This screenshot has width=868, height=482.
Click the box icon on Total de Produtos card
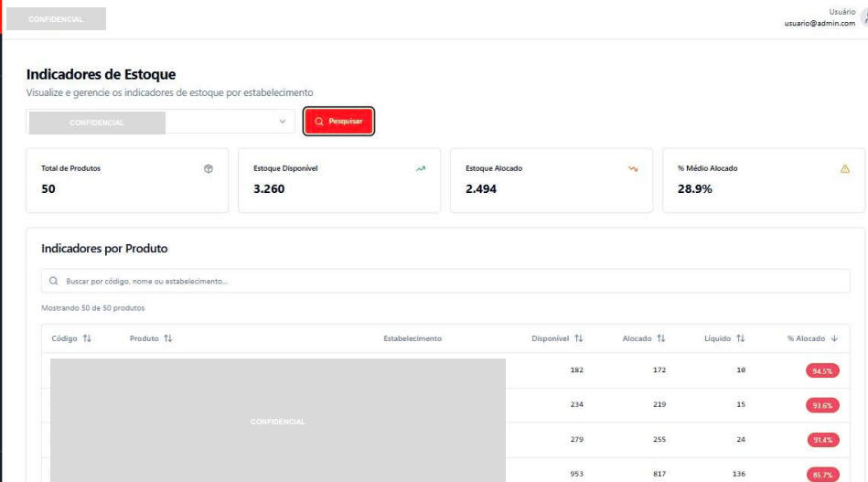click(x=209, y=169)
